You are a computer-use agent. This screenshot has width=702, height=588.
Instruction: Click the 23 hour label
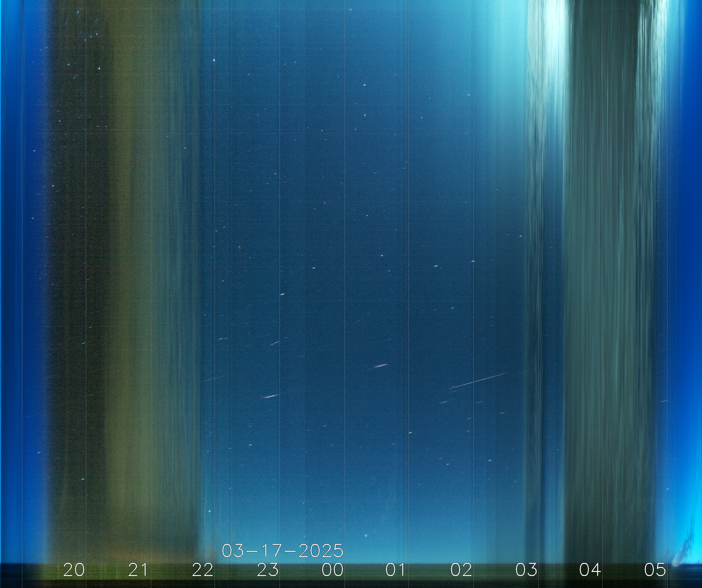pos(268,570)
